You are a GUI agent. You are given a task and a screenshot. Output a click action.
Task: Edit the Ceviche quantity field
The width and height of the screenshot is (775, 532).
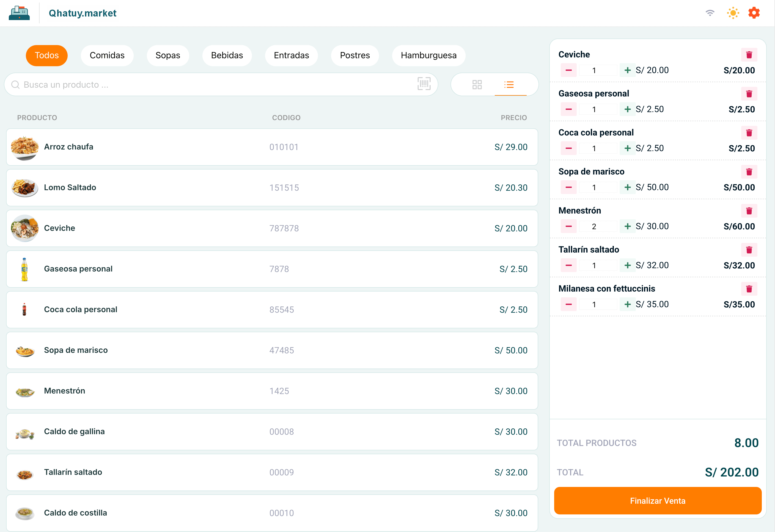(598, 70)
